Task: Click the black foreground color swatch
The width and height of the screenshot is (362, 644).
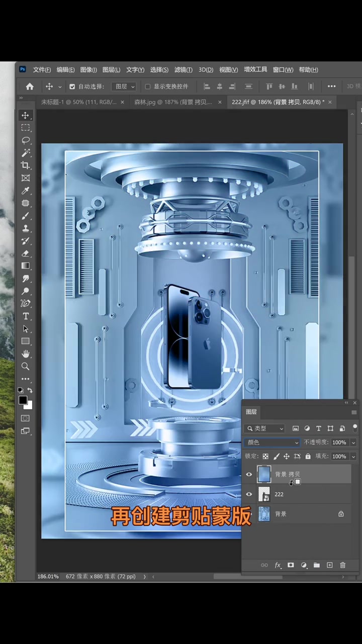Action: 23,400
